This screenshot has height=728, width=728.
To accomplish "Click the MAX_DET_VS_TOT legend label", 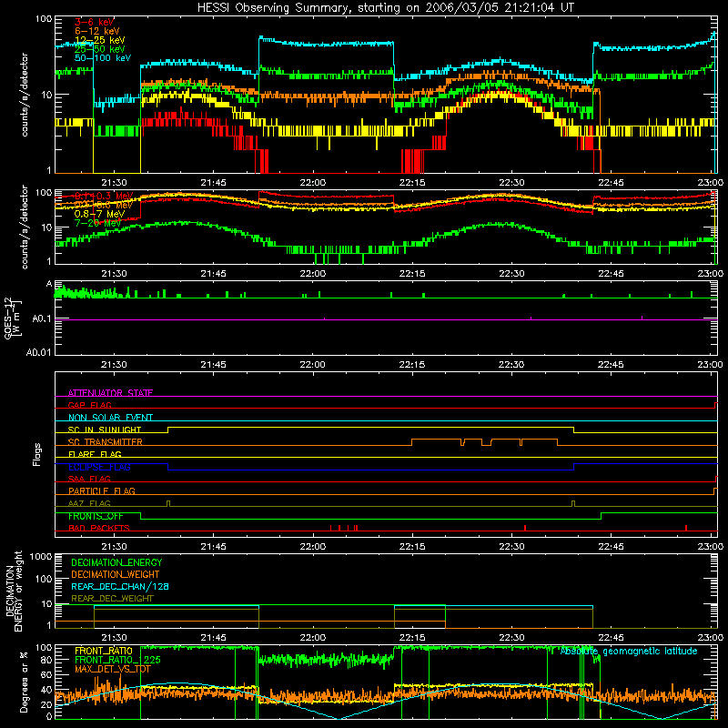I will (112, 669).
